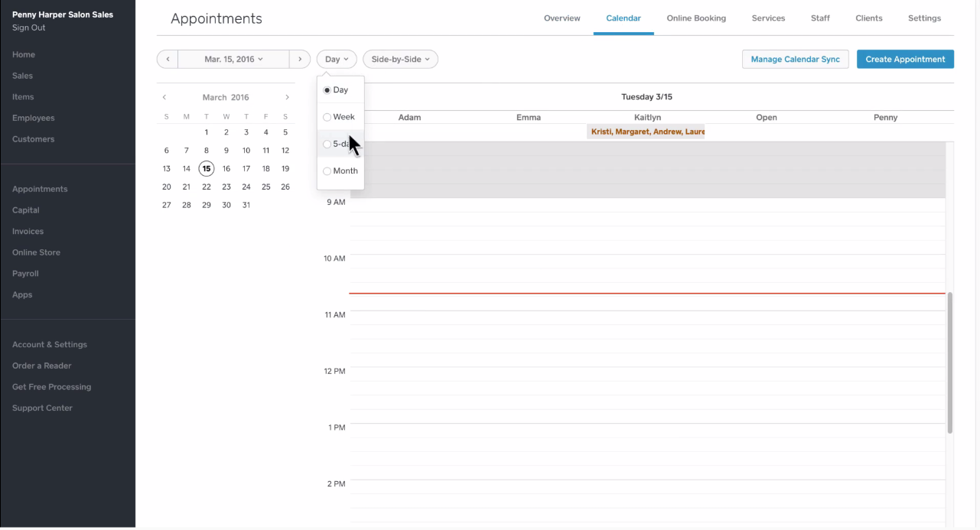
Task: Click Sign Out link
Action: point(28,28)
